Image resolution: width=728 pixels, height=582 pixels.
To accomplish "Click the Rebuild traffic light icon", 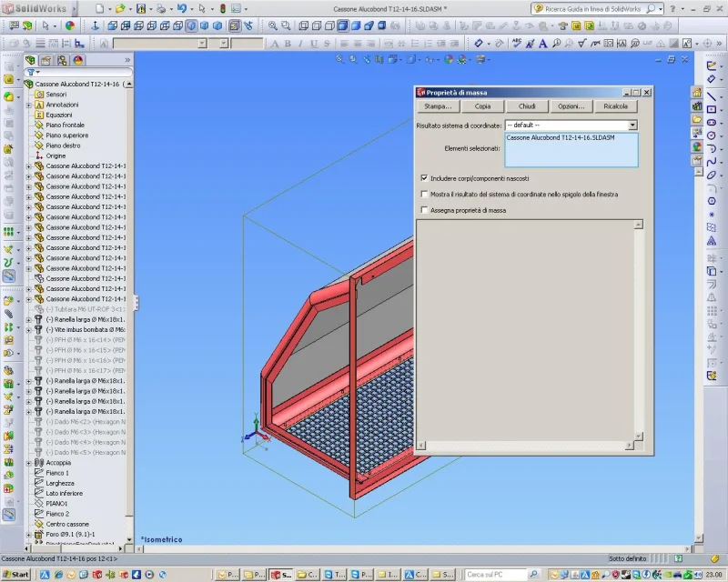I will pyautogui.click(x=222, y=8).
